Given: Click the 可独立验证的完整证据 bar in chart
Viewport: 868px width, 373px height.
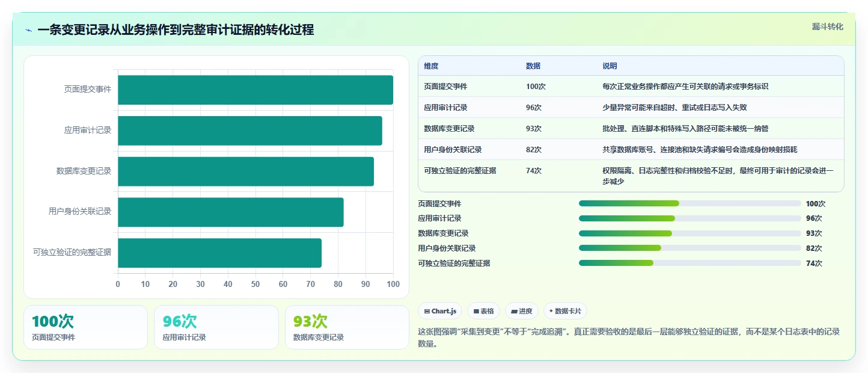Looking at the screenshot, I should coord(219,253).
